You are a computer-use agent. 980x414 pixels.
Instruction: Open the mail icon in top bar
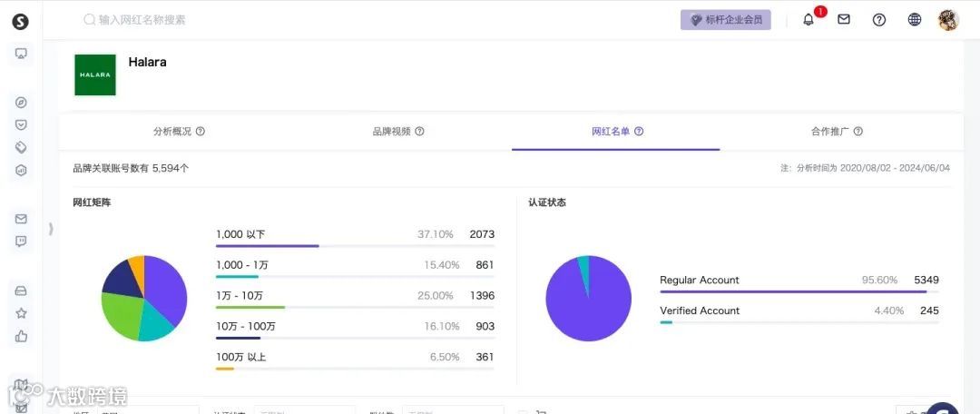[x=844, y=19]
